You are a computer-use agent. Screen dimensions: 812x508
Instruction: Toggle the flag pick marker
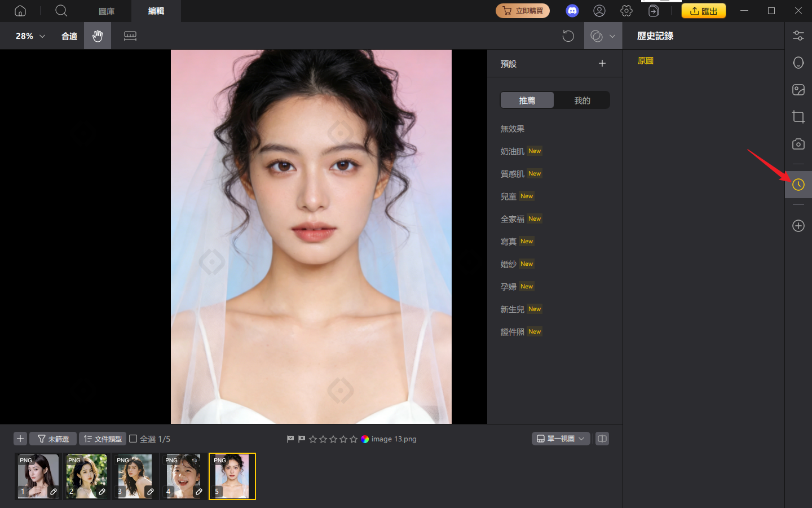click(290, 439)
